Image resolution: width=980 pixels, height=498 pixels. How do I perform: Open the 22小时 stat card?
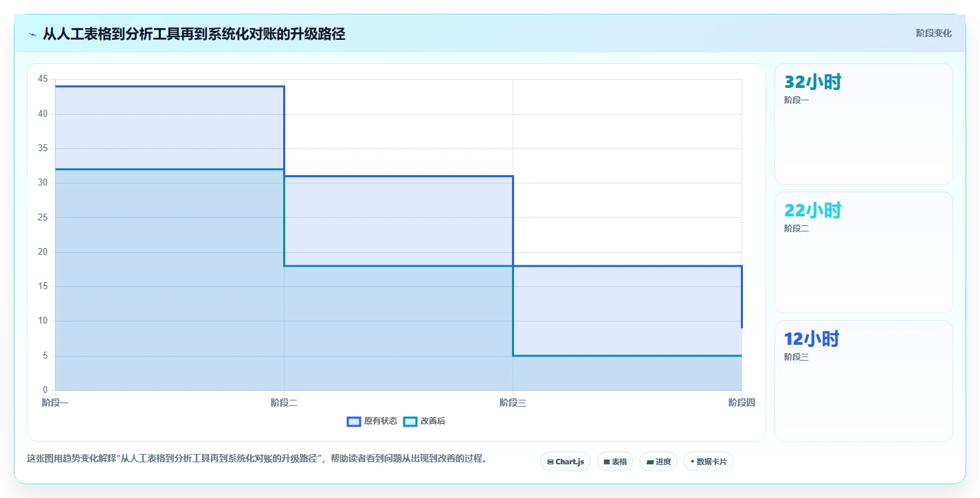[864, 252]
